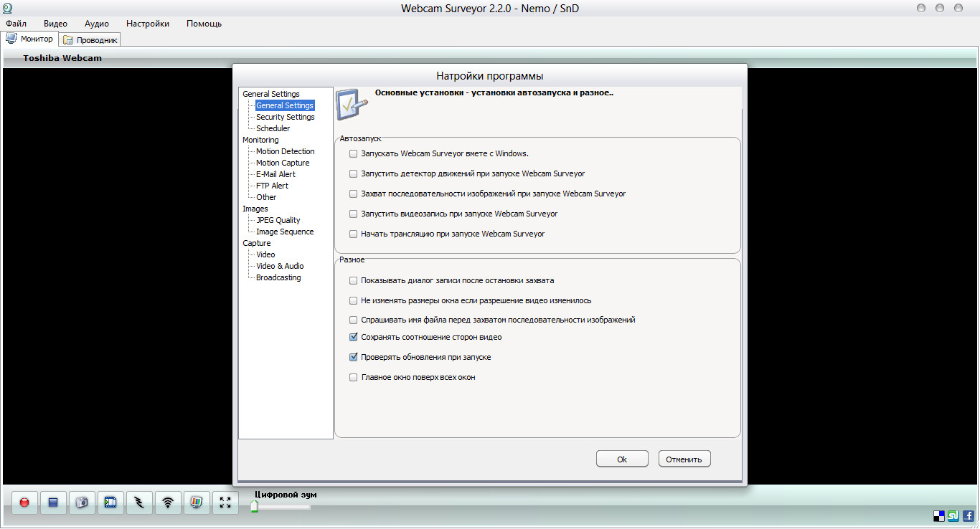Viewport: 980px width, 529px height.
Task: Open the Настройки menu
Action: (148, 24)
